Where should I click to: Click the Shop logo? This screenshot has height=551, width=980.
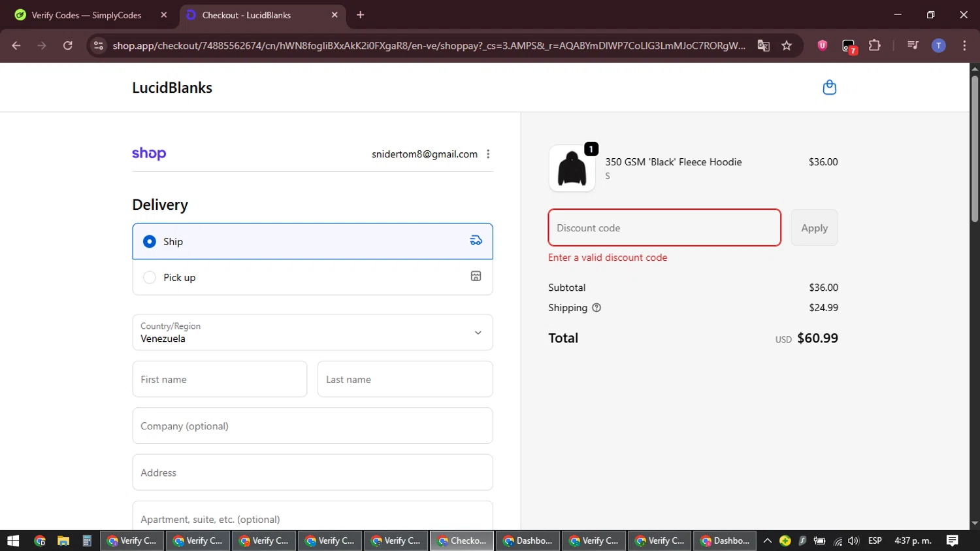tap(149, 154)
